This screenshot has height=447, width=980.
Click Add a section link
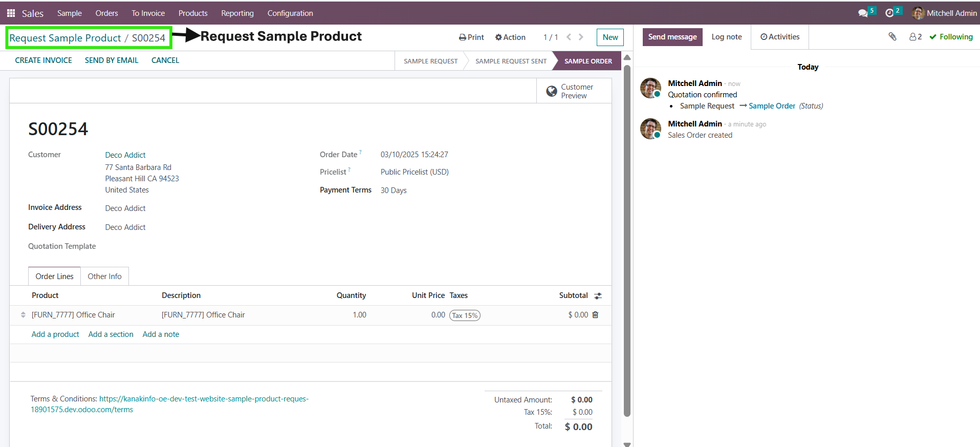tap(111, 334)
